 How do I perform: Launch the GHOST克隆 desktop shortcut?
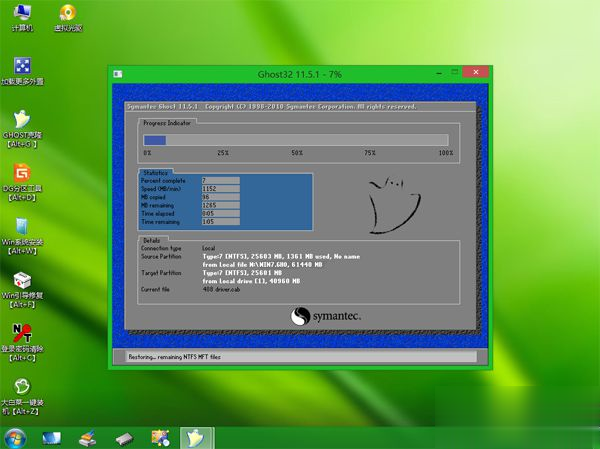tap(21, 120)
